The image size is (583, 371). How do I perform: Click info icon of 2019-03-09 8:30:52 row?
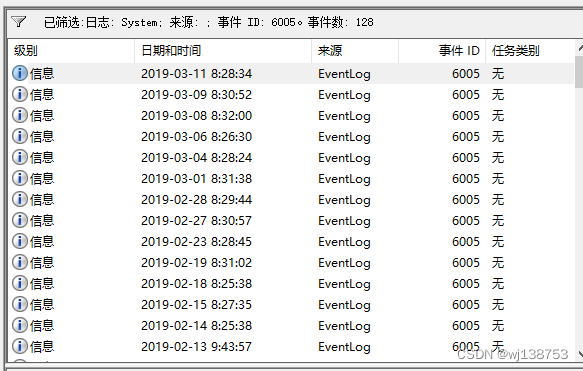pos(20,94)
